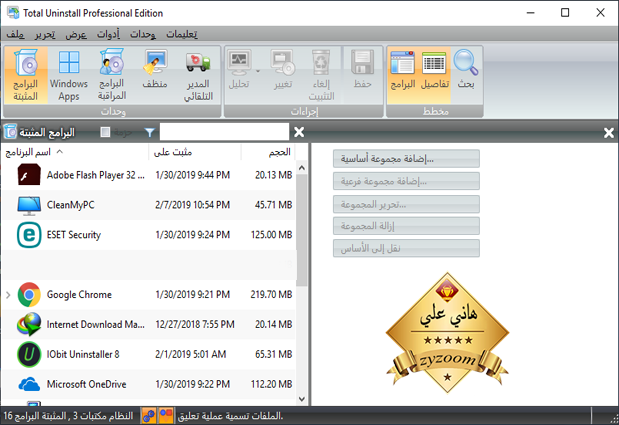This screenshot has width=619, height=425.
Task: Click Remove group button (إزالة المجموعة)
Action: point(406,226)
